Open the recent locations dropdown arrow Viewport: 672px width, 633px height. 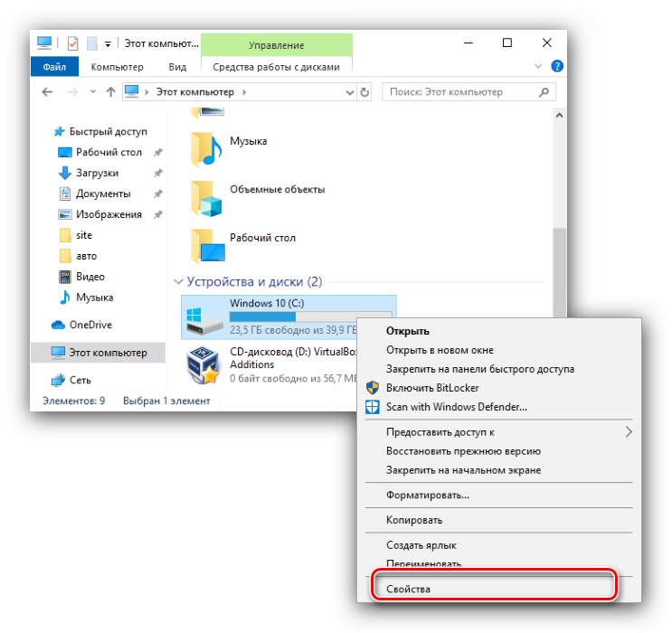(93, 91)
